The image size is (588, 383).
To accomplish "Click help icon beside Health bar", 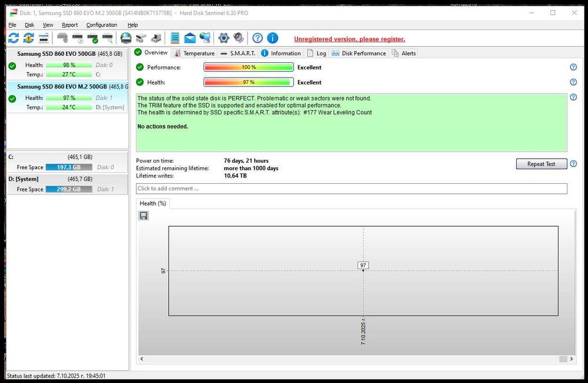I will [x=573, y=82].
